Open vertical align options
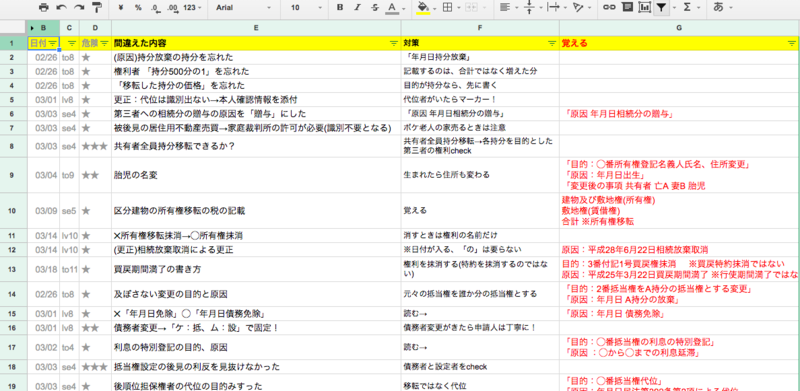The width and height of the screenshot is (800, 391). coord(529,8)
